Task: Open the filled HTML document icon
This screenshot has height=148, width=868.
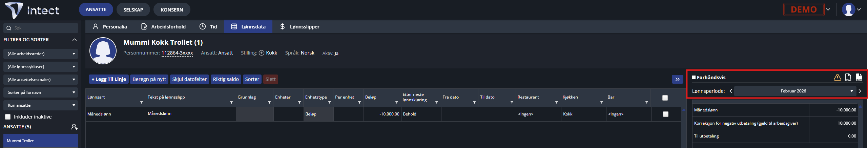Action: [x=859, y=77]
